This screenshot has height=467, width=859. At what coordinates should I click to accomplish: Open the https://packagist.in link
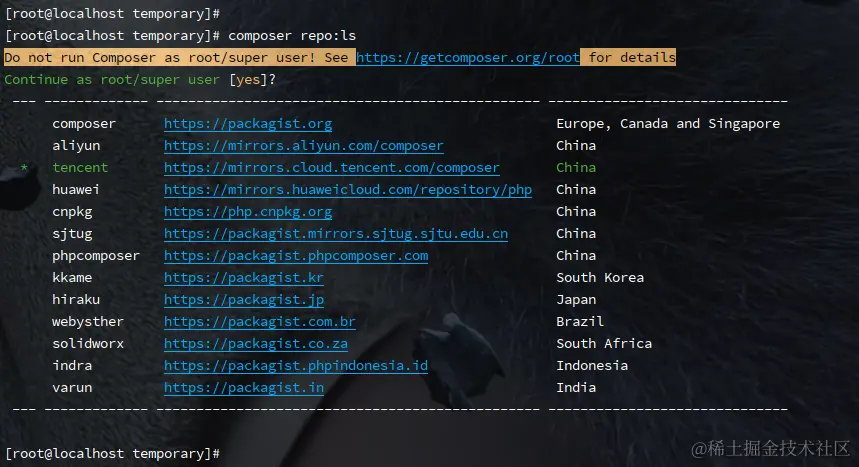pyautogui.click(x=244, y=387)
